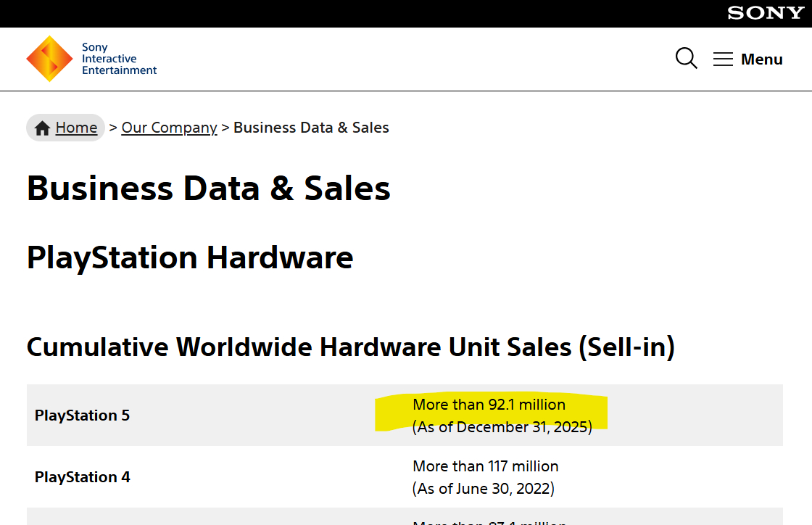Click the Cumulative Worldwide Hardware Unit Sales heading
Viewport: 812px width, 525px height.
click(351, 347)
